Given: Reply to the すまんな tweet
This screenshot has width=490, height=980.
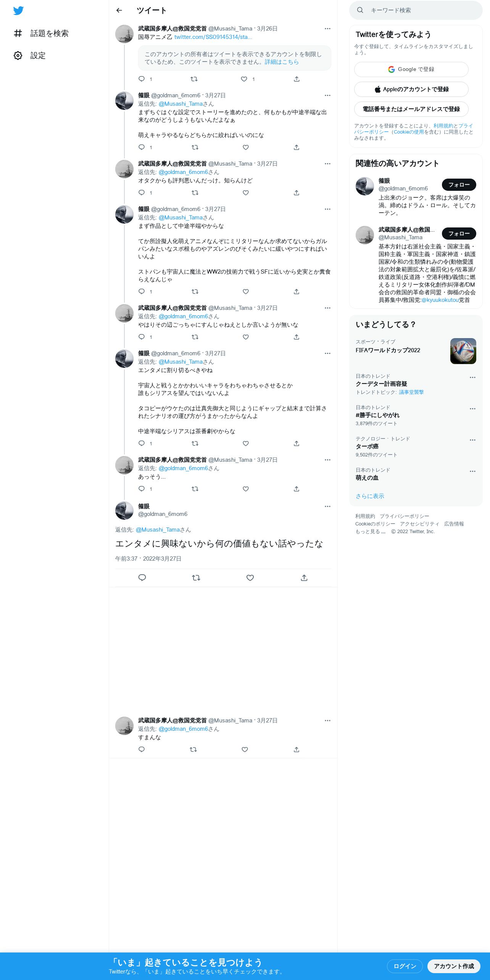Looking at the screenshot, I should [142, 749].
